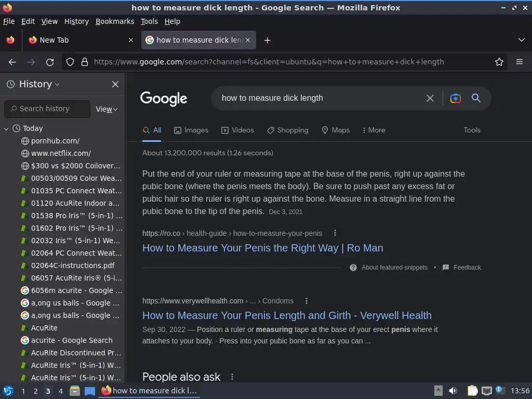Search by image with camera icon
This screenshot has width=532, height=399.
[x=455, y=98]
